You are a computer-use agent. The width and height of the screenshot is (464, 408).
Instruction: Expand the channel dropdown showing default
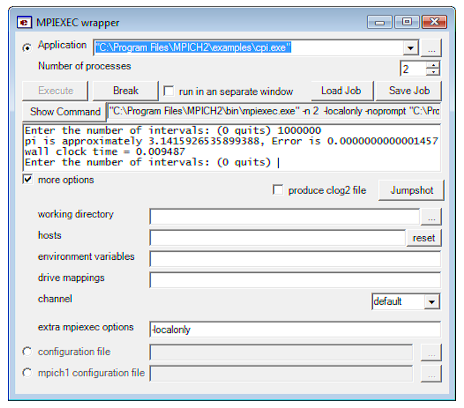click(x=432, y=302)
